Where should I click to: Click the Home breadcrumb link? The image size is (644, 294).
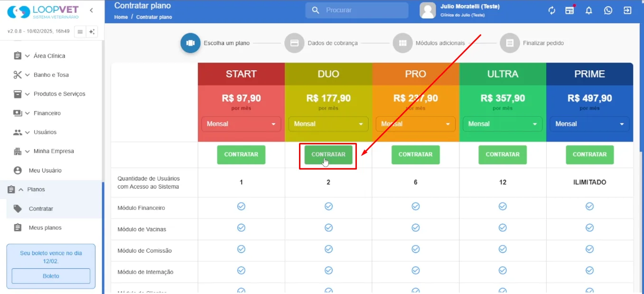121,17
